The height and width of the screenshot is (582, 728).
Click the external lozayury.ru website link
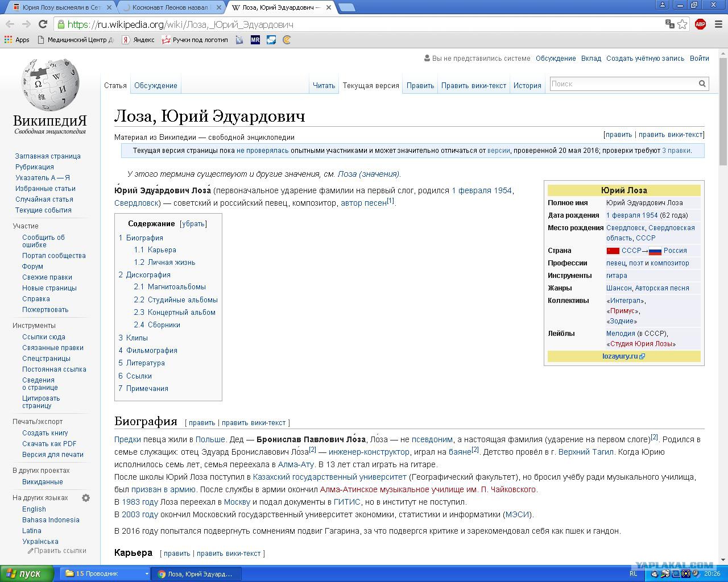click(x=623, y=356)
